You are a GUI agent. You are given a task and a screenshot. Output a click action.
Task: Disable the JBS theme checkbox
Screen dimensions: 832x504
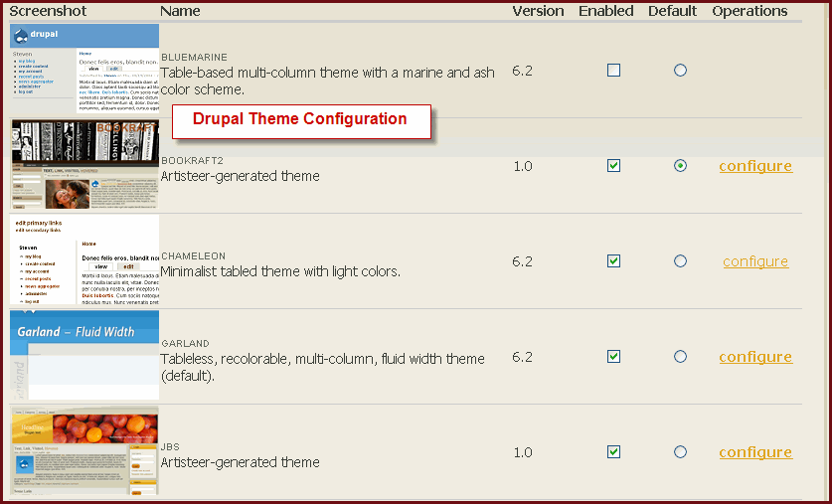coord(614,452)
